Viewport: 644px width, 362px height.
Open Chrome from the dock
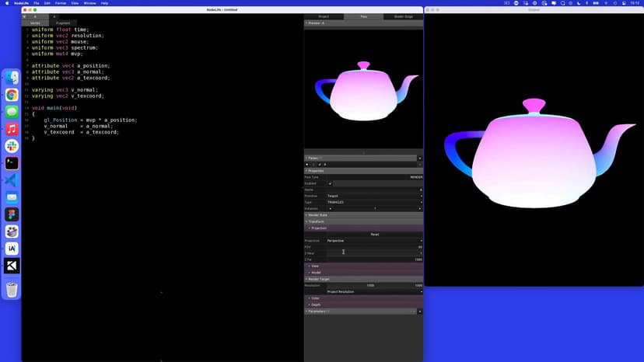[12, 95]
